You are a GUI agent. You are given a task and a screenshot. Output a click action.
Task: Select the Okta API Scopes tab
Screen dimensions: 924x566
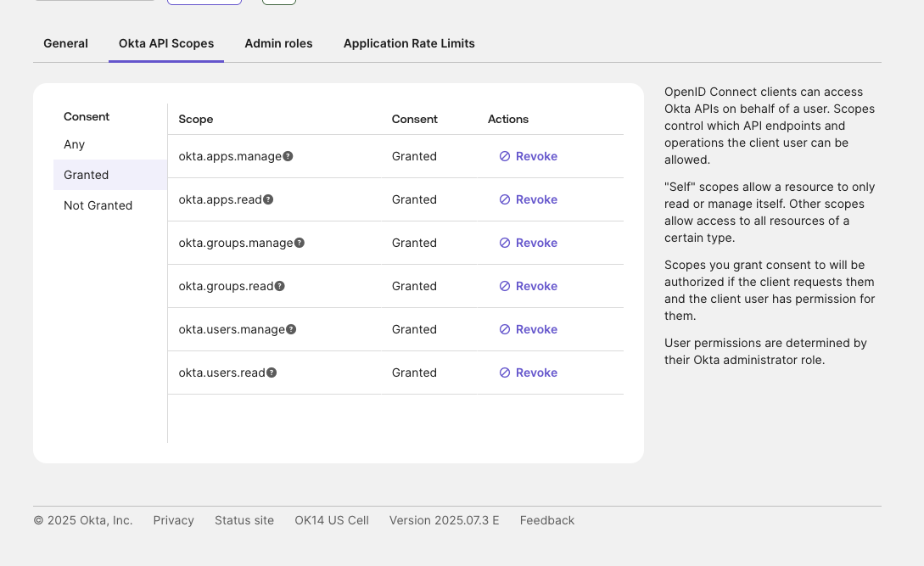(166, 43)
